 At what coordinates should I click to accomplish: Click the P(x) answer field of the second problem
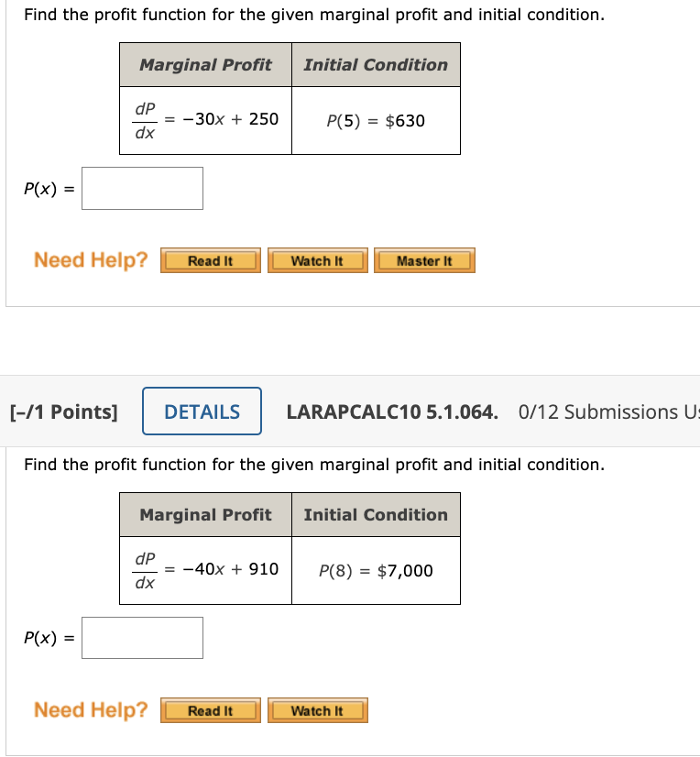click(x=142, y=638)
